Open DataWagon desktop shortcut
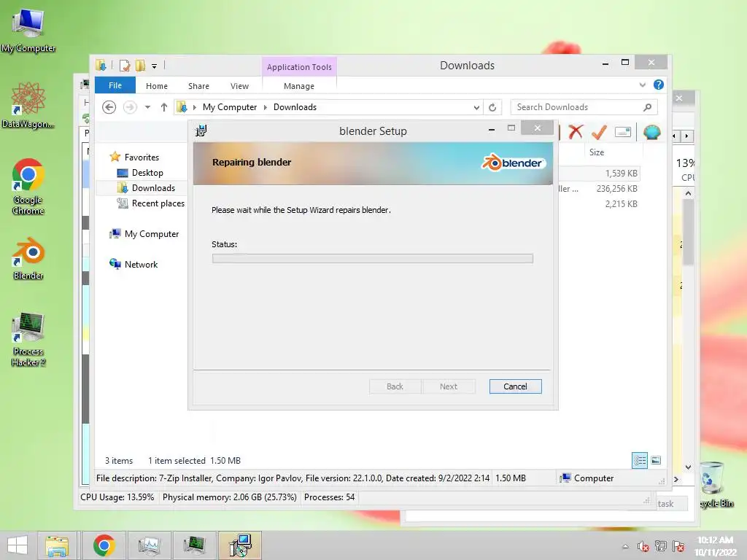 pos(28,105)
